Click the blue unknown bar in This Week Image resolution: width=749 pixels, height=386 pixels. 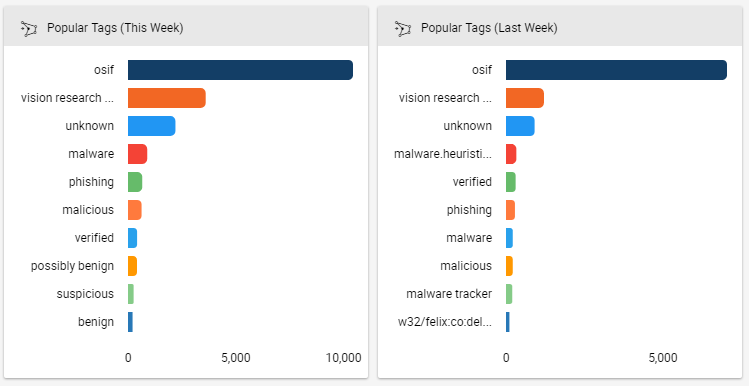pos(151,126)
